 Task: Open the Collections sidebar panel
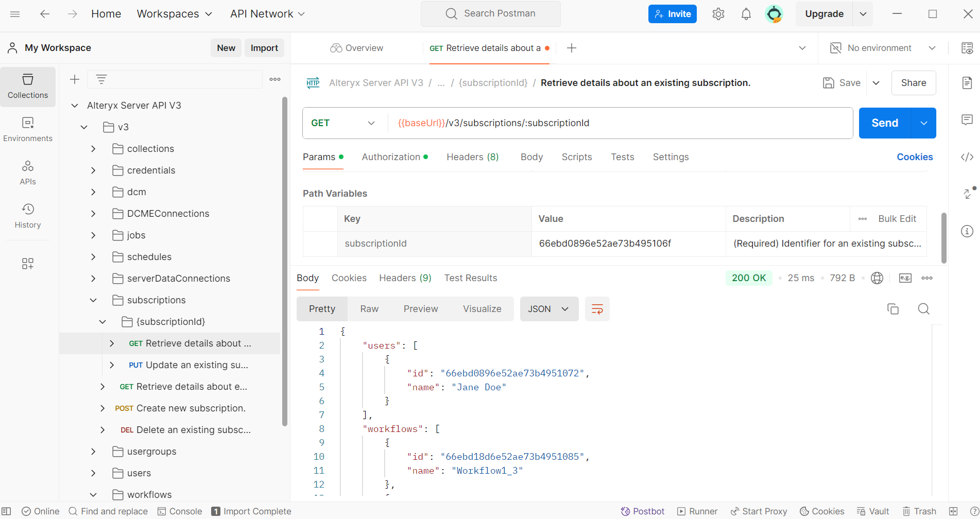(28, 86)
